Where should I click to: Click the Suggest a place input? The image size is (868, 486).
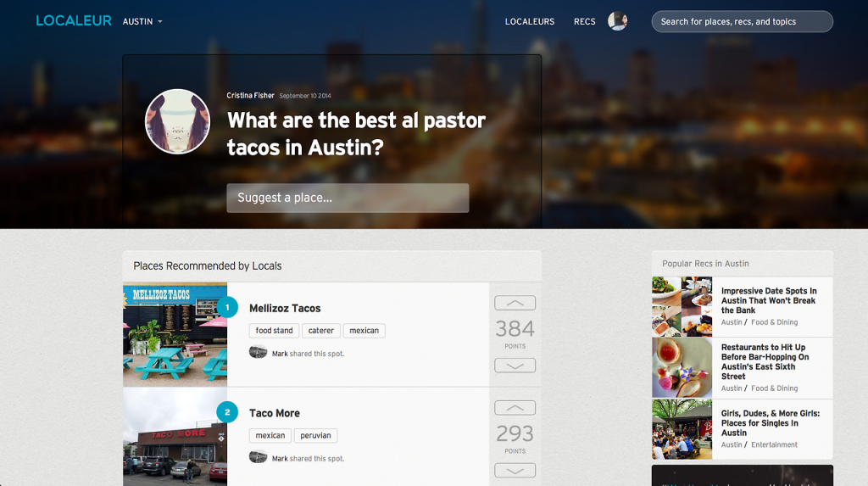348,198
